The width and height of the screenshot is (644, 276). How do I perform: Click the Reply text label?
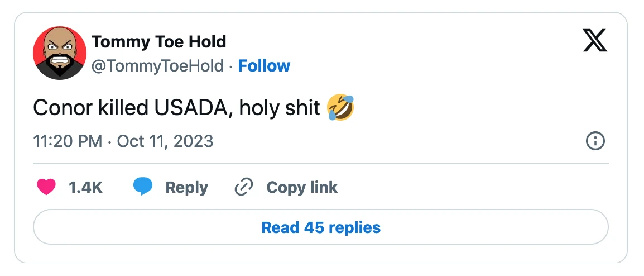point(186,187)
